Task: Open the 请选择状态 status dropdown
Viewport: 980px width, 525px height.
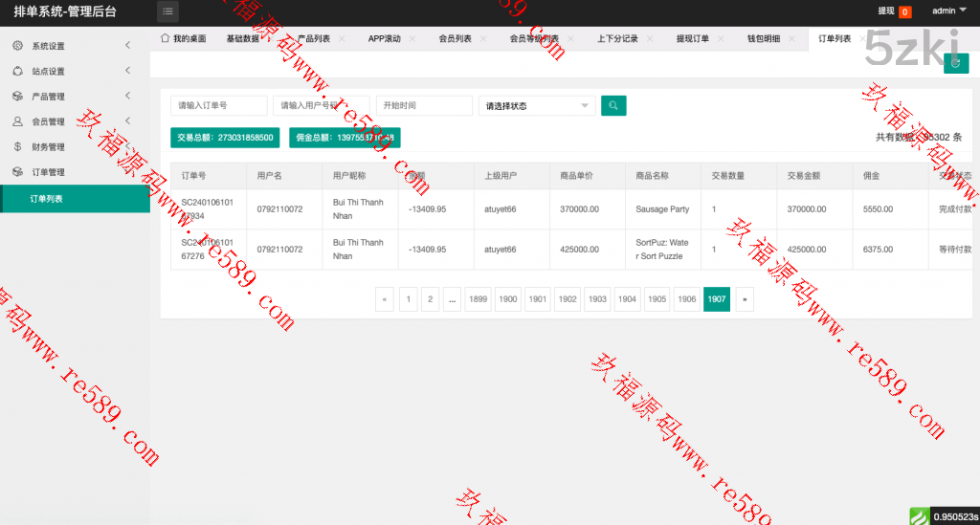Action: tap(536, 106)
